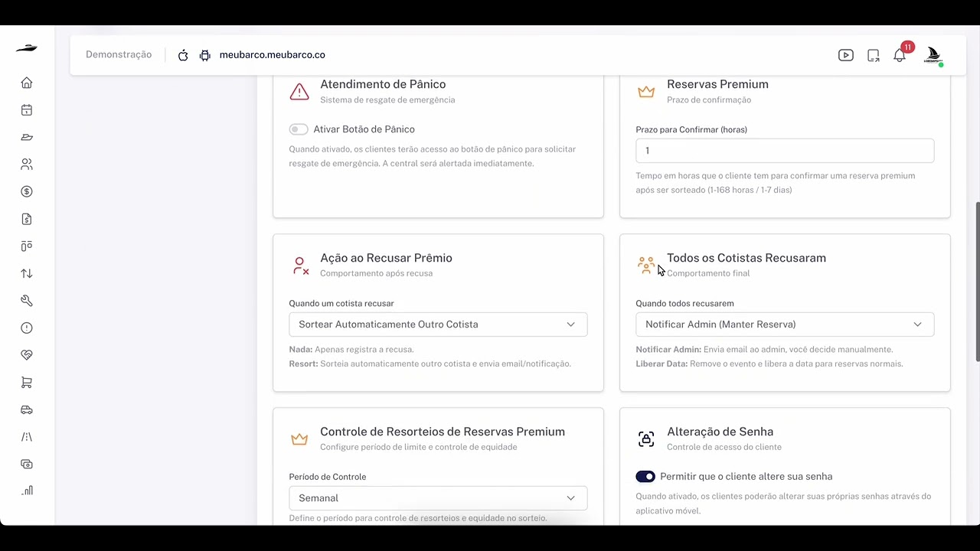
Task: Open the shopping cart sidebar icon
Action: click(x=27, y=383)
